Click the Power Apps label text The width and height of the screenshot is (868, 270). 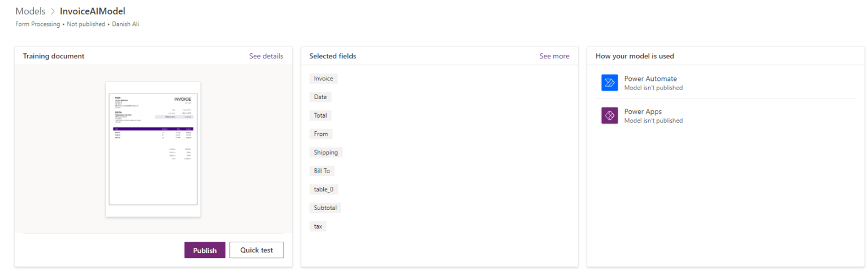pyautogui.click(x=643, y=112)
